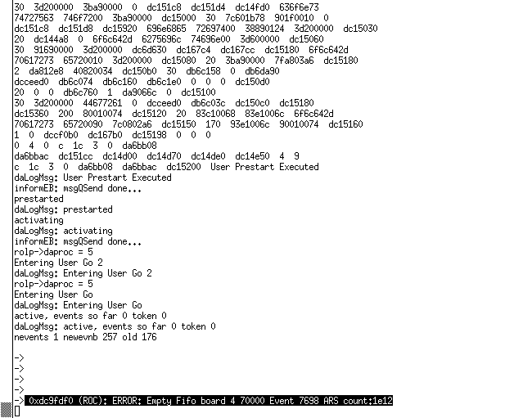Image resolution: width=532 pixels, height=418 pixels.
Task: Click 'daLogMsg: active, events so far' line
Action: pos(115,326)
